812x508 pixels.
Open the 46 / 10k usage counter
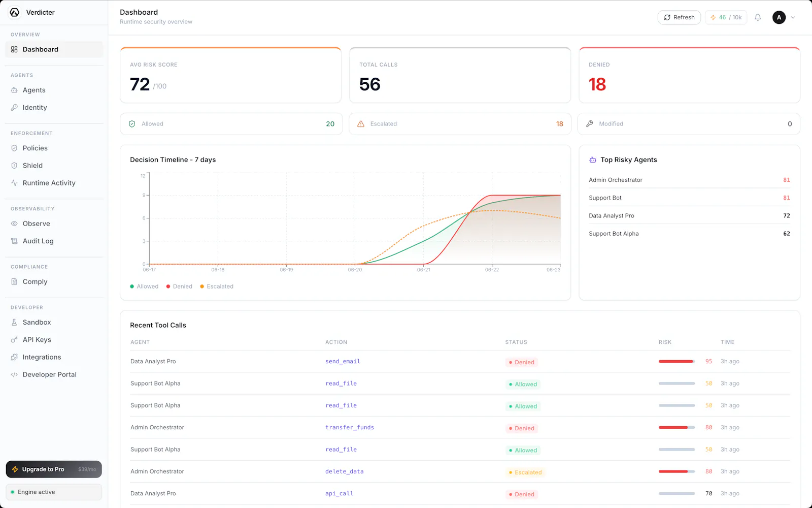[726, 17]
